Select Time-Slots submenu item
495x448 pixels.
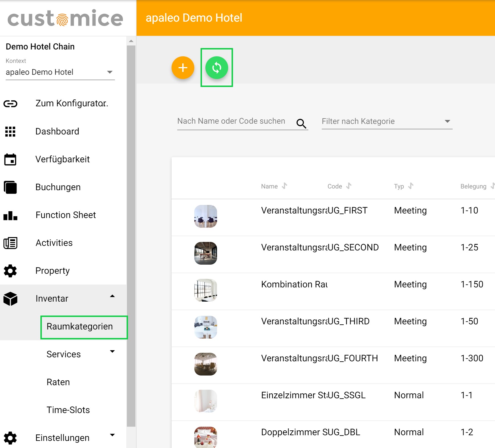(x=68, y=410)
